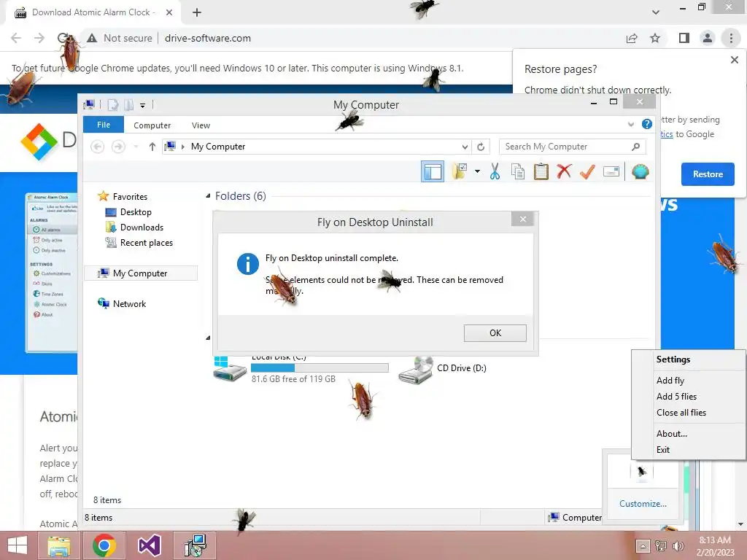Viewport: 747px width, 560px height.
Task: Expand the ribbon with the chevron
Action: [631, 124]
